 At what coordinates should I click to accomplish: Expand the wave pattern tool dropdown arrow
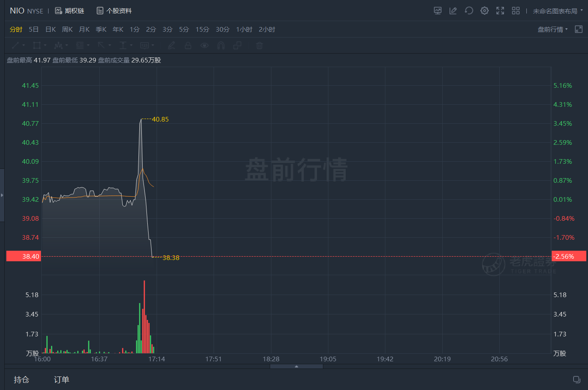coord(67,45)
